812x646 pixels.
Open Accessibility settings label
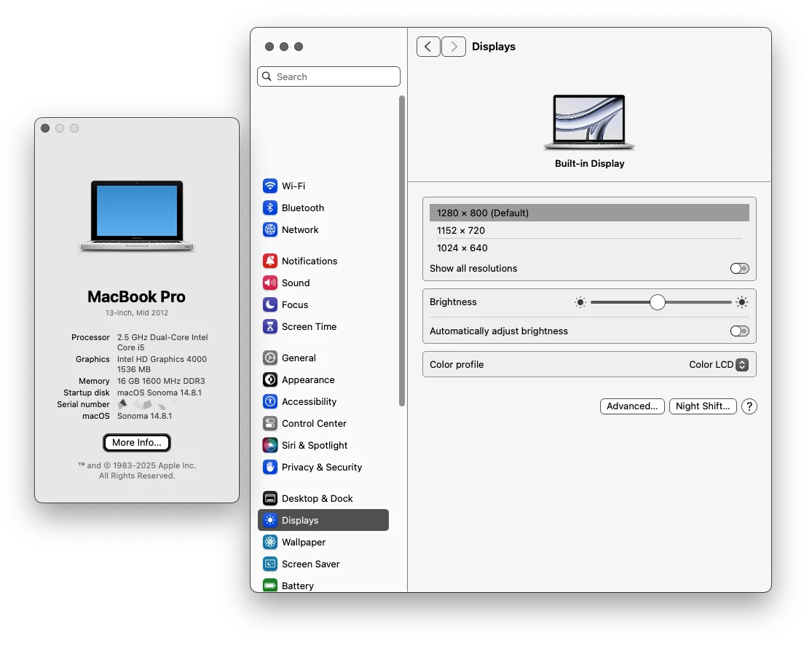[x=310, y=401]
